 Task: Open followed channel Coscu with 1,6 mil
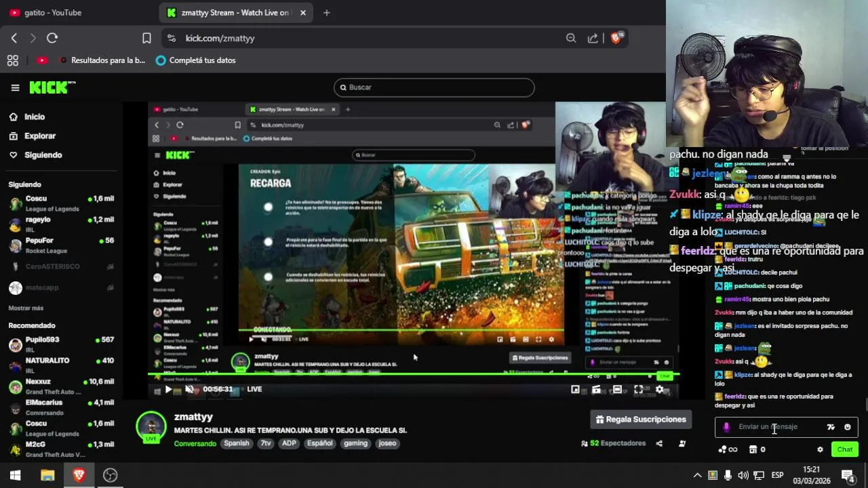(61, 203)
